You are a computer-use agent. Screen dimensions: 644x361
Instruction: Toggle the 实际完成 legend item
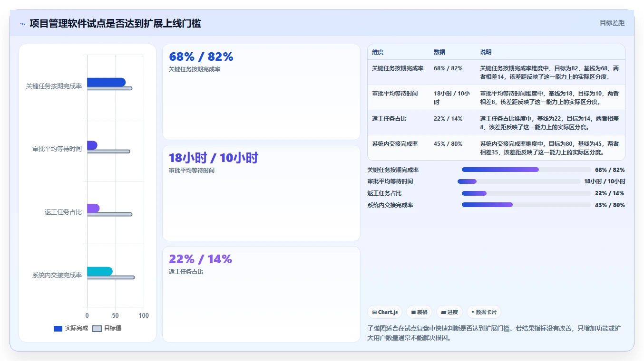[x=71, y=328]
